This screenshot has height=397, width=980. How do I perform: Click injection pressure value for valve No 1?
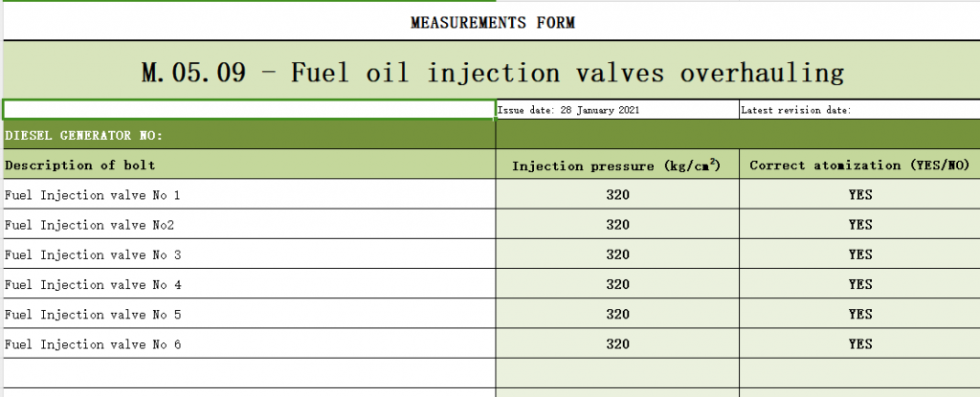(617, 195)
